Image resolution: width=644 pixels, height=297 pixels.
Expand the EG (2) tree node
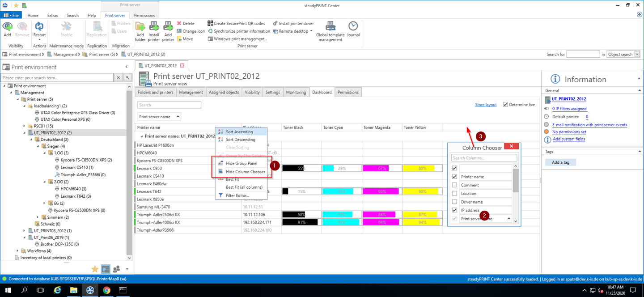point(45,203)
